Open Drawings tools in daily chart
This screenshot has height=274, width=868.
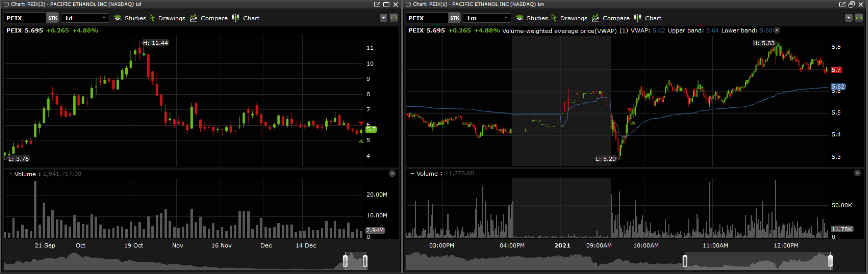pos(168,18)
